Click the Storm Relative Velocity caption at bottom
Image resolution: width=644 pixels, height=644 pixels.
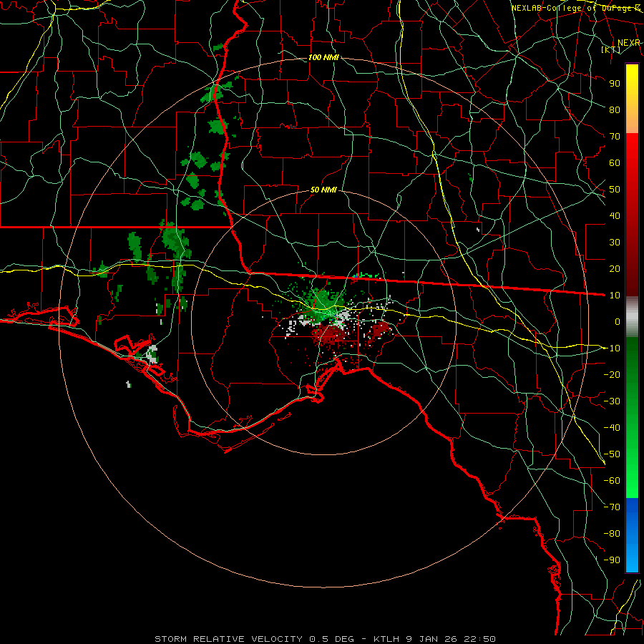coord(325,639)
